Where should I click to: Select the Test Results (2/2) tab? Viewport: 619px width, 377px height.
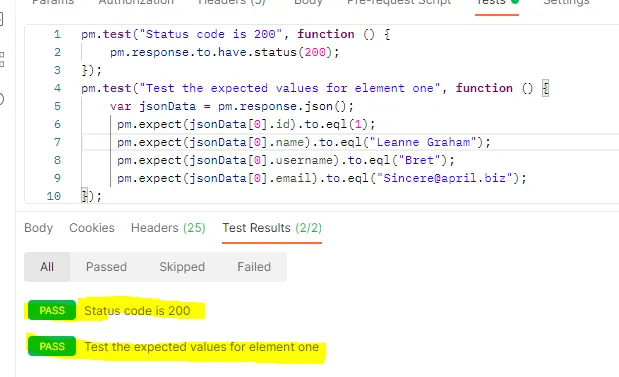click(272, 228)
